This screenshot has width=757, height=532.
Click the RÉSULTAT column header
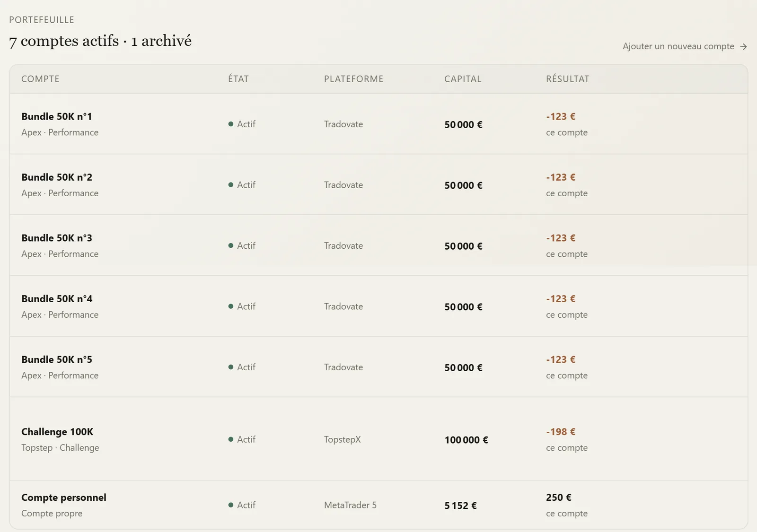(x=567, y=79)
